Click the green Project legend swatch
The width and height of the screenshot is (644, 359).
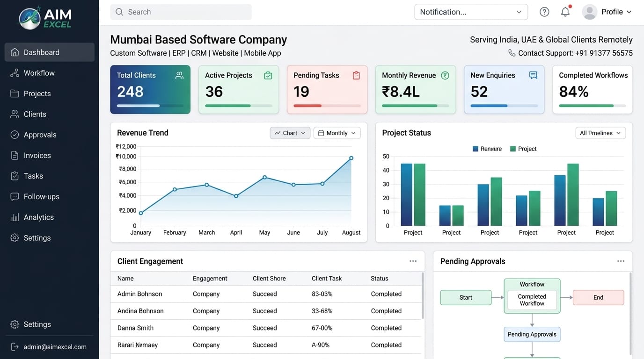(x=513, y=149)
